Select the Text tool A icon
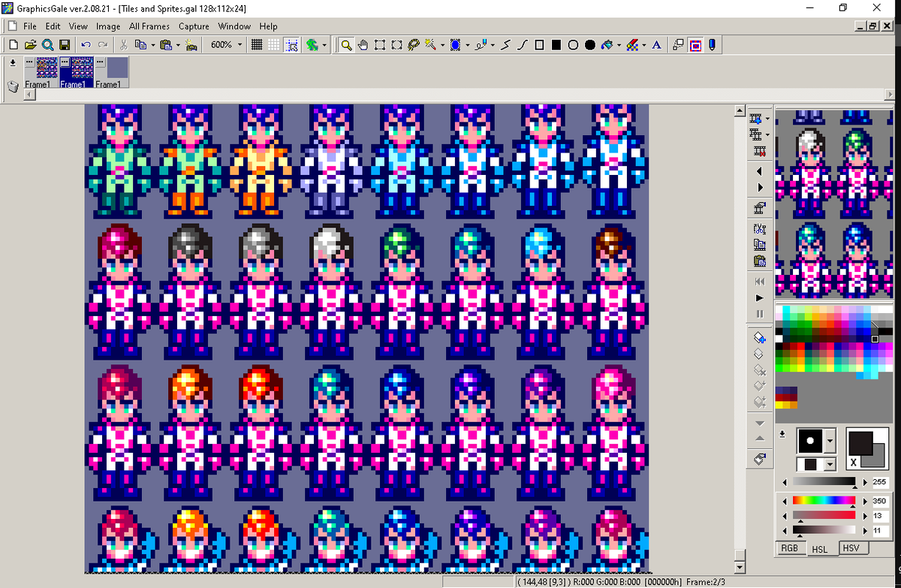 tap(656, 45)
